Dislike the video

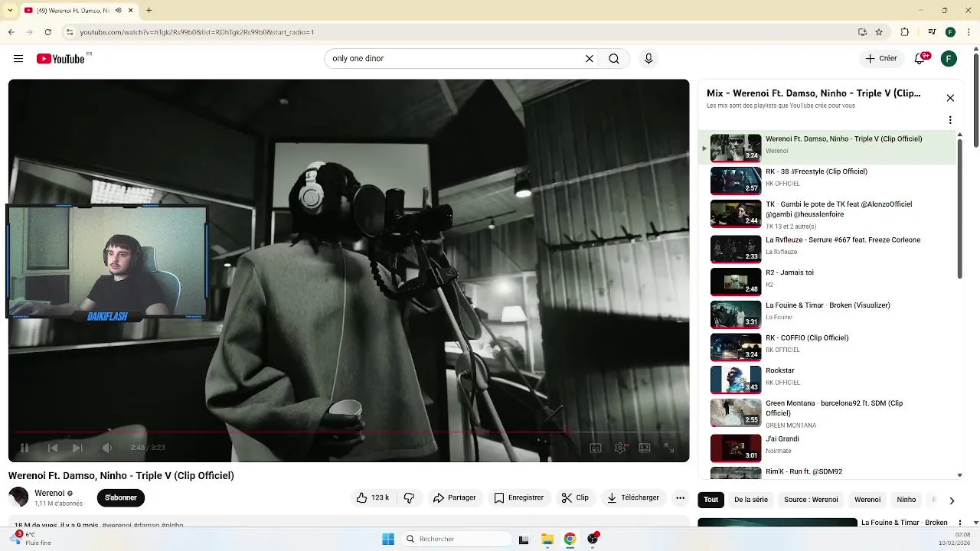[410, 497]
